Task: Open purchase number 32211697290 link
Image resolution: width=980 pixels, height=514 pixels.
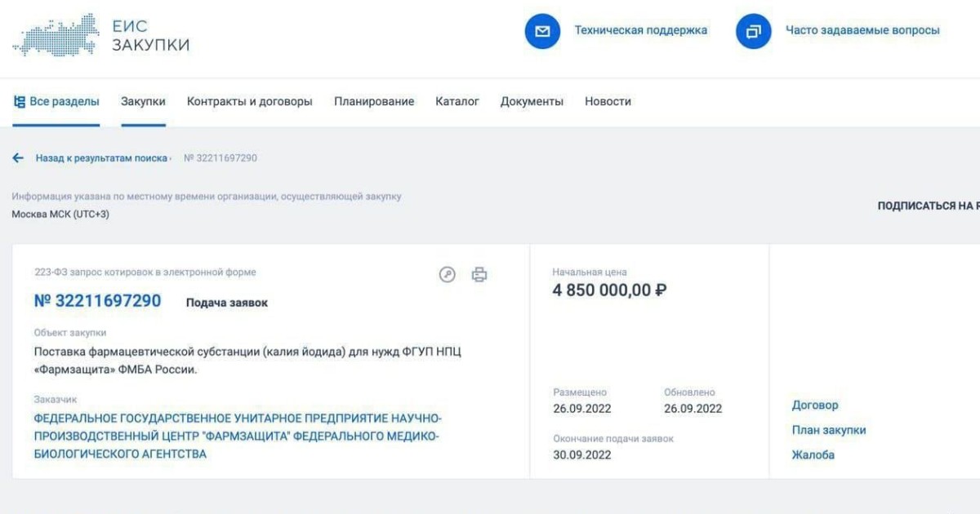Action: pos(97,301)
